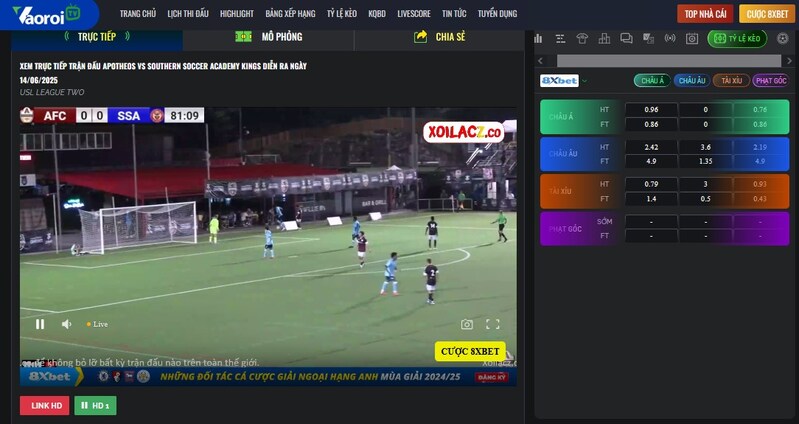Click the SSA team crest
The height and width of the screenshot is (424, 799).
(157, 116)
